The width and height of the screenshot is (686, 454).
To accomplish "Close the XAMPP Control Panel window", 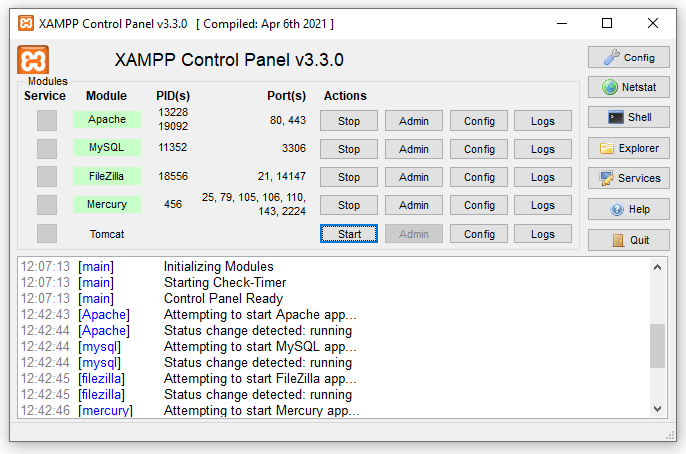I will pos(653,23).
